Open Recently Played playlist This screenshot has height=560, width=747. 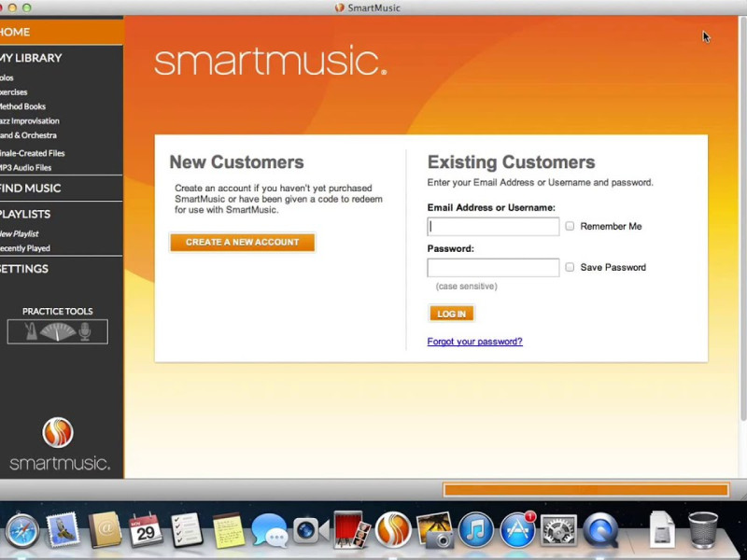tap(25, 248)
